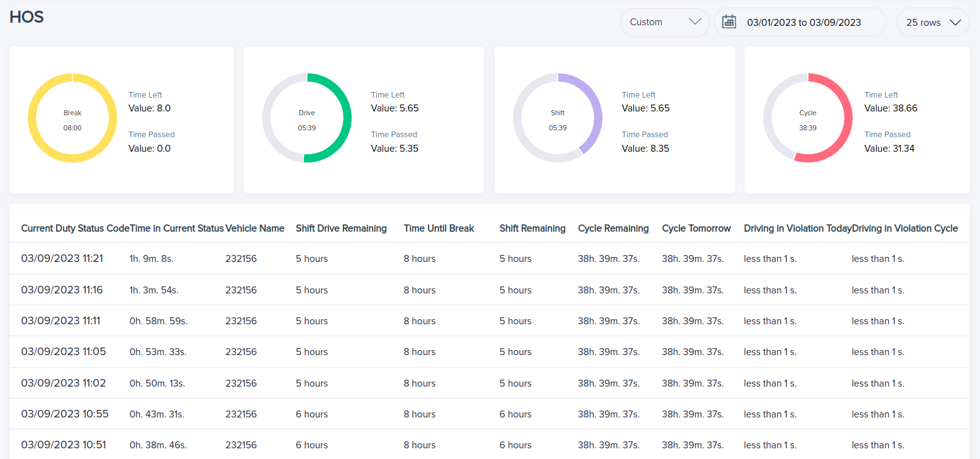This screenshot has height=459, width=980.
Task: Select the row dated 03/09/2023 10:51
Action: (489, 445)
